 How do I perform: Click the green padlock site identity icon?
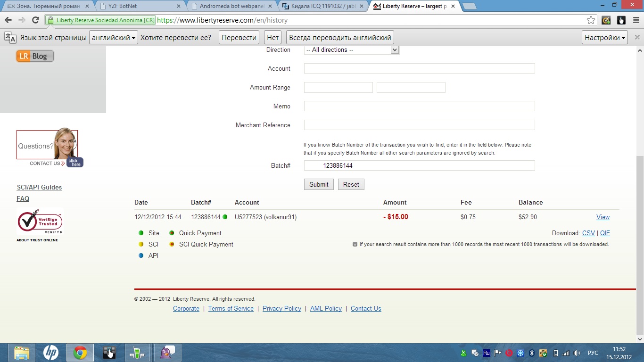(x=51, y=20)
